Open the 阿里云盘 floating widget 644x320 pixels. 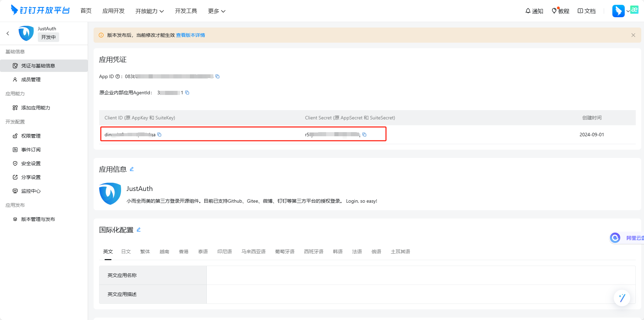pos(626,238)
